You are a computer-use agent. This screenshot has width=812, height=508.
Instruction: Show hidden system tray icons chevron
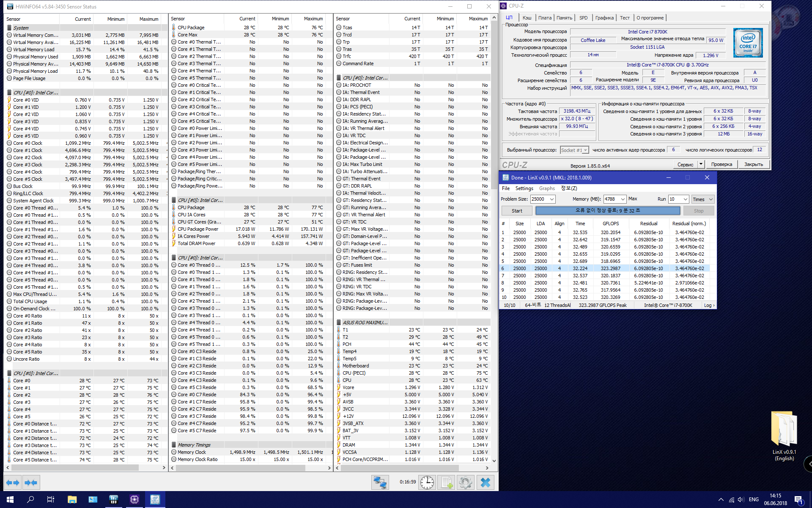(721, 500)
